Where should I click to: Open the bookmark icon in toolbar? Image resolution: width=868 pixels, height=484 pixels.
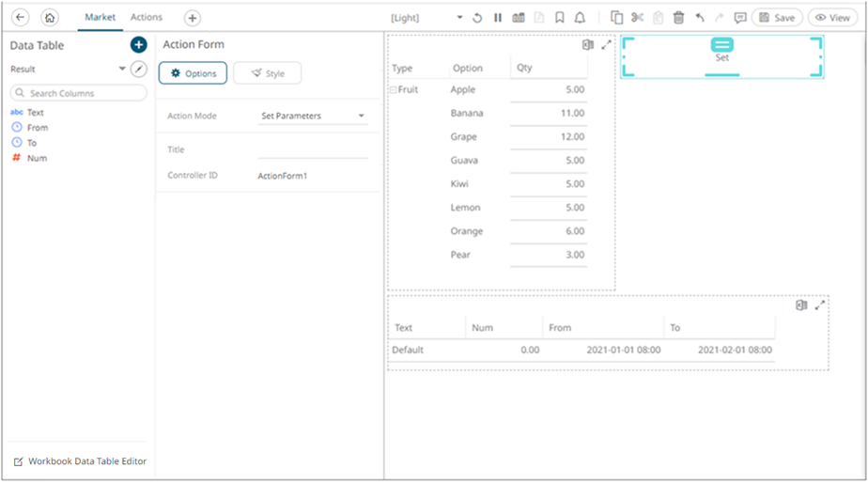pos(560,18)
